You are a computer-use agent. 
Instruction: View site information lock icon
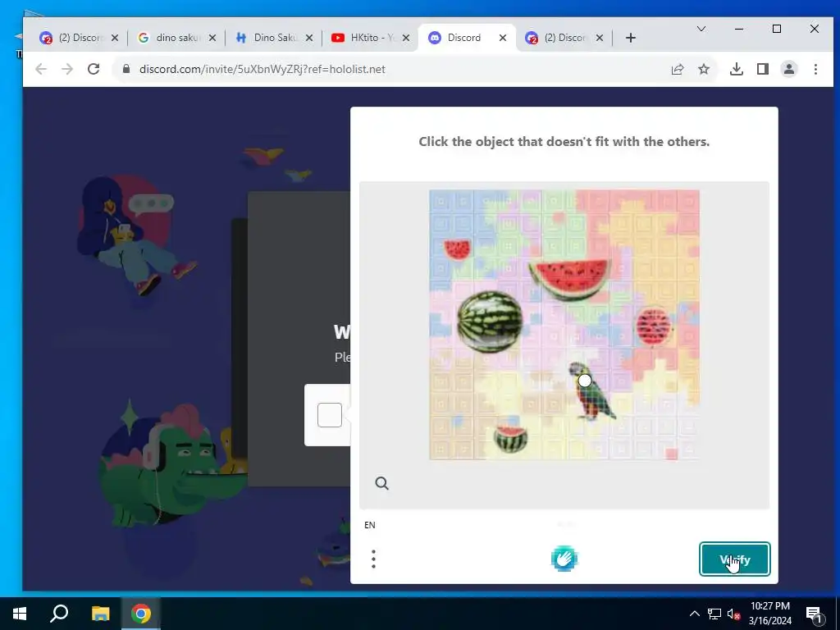[x=126, y=69]
